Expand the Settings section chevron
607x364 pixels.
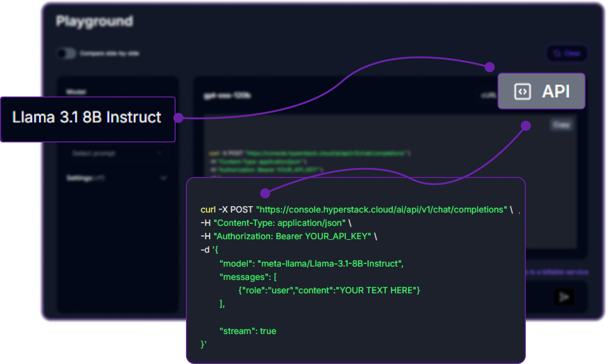coord(163,178)
